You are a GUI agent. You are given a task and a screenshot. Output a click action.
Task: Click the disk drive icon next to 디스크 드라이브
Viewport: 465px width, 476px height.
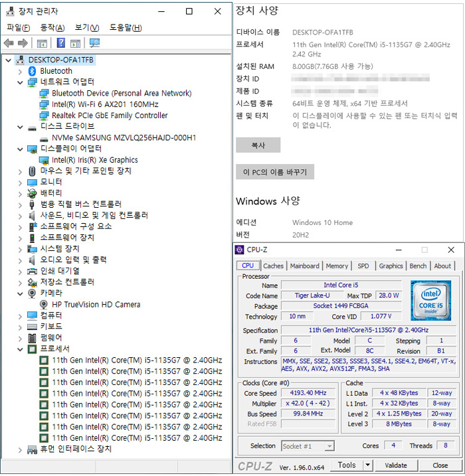[32, 128]
